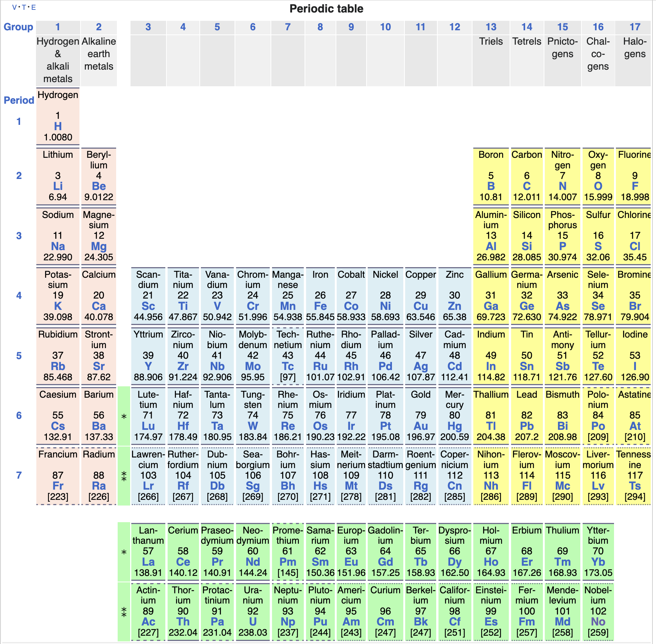Open the hydrogen symbol H link
Viewport: 656px width, 644px height.
(58, 126)
